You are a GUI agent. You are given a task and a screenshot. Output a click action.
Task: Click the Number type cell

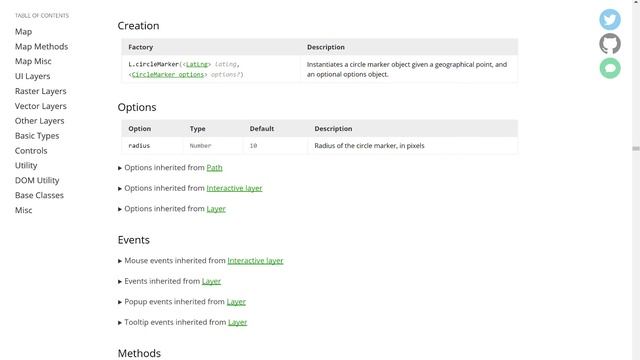point(213,146)
